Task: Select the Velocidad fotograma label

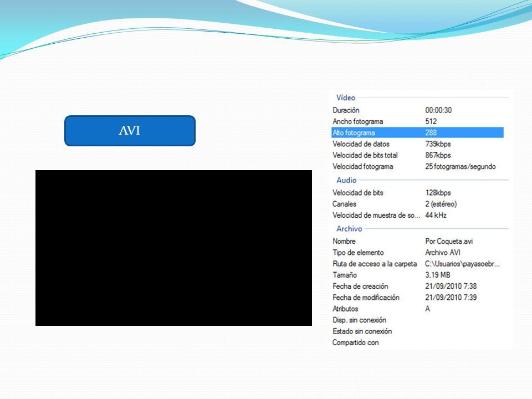Action: pos(362,167)
